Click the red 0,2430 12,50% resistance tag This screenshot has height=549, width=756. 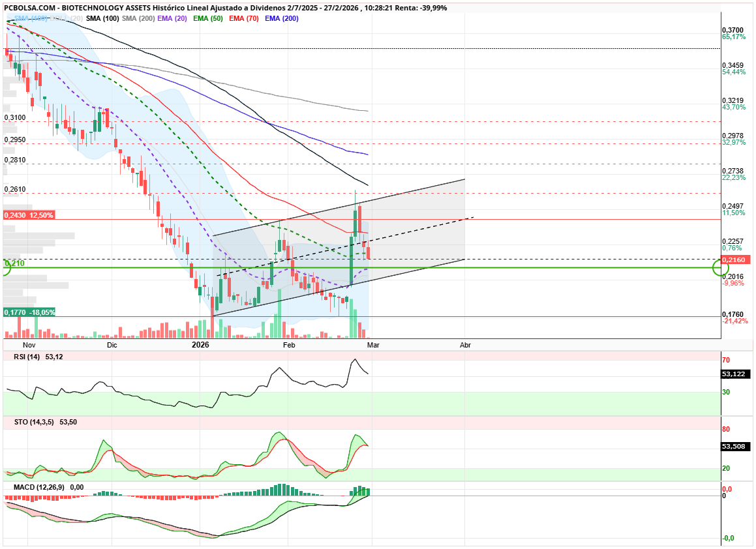[28, 215]
